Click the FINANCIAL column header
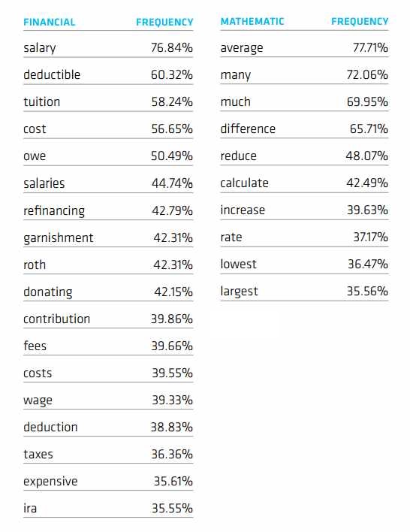Image resolution: width=410 pixels, height=532 pixels. [x=49, y=22]
